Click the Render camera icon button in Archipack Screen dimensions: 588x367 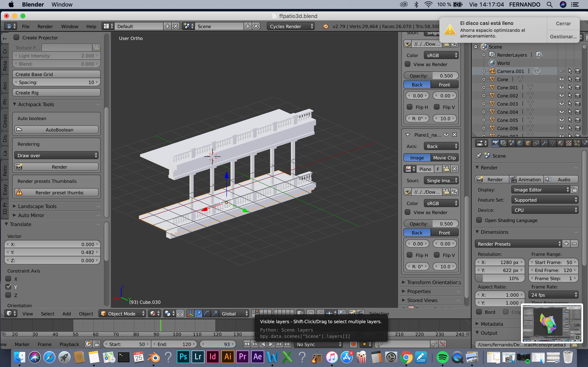coord(56,167)
